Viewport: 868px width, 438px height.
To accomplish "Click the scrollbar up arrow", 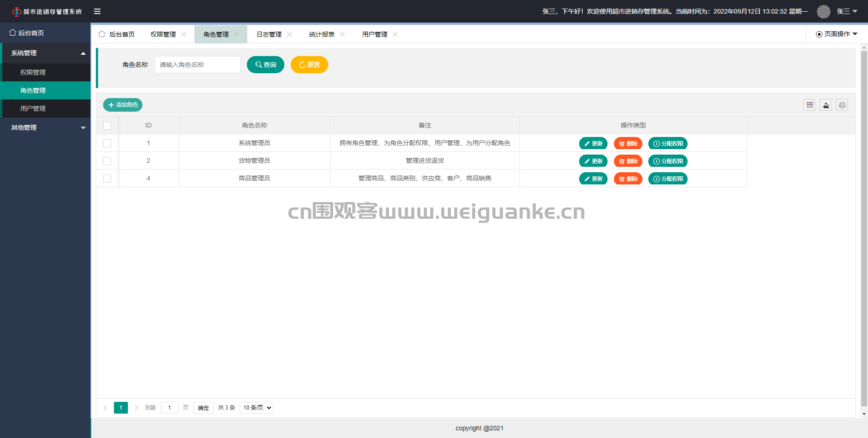I will tap(864, 47).
